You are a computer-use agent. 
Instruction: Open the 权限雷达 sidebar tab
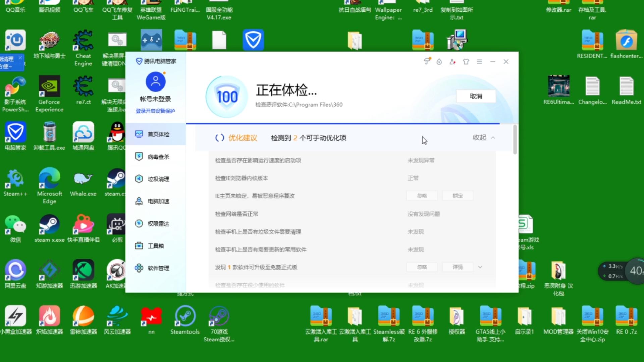tap(156, 224)
